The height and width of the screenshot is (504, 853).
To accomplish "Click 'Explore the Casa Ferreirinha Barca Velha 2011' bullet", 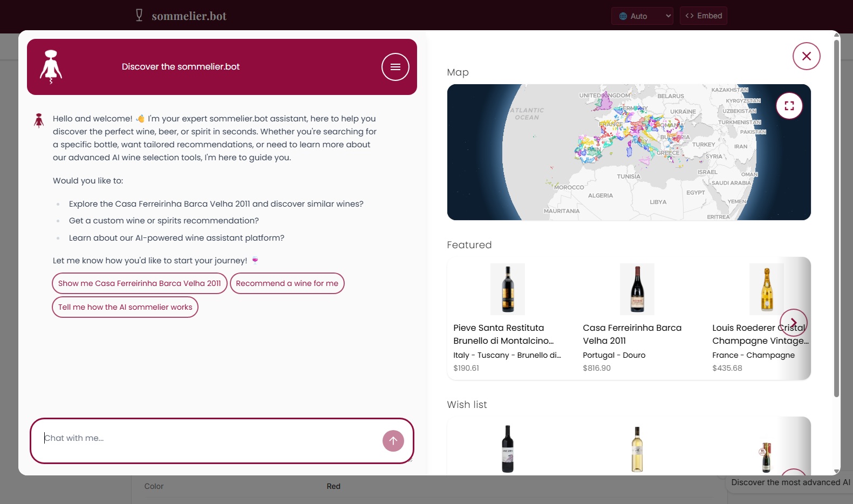I will pyautogui.click(x=216, y=204).
